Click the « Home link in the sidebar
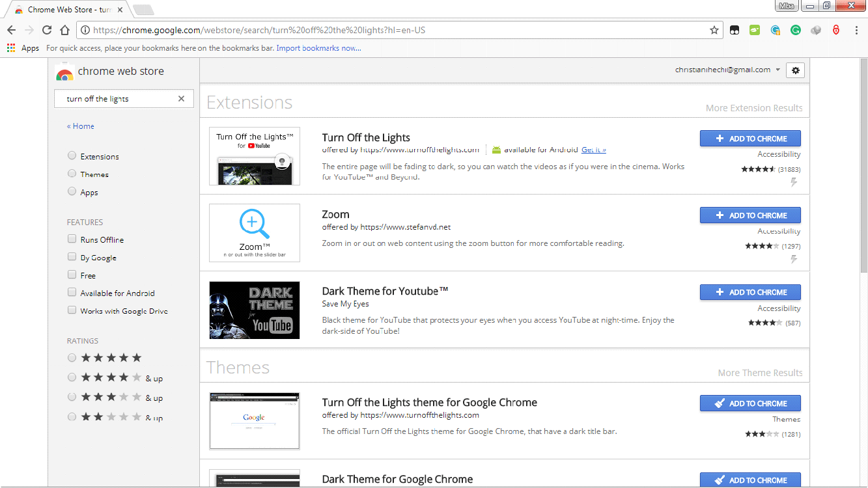 80,126
